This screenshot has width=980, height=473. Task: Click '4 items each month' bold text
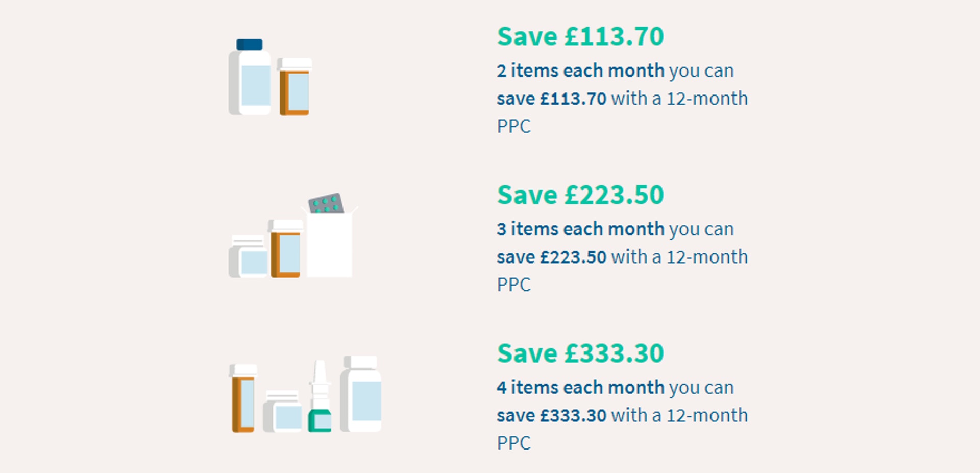(580, 387)
